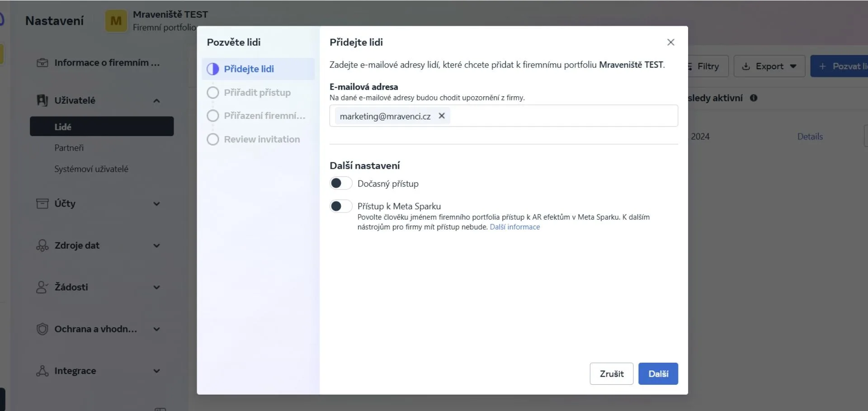Screen dimensions: 868x411
Task: Open the Další informace link
Action: 514,227
